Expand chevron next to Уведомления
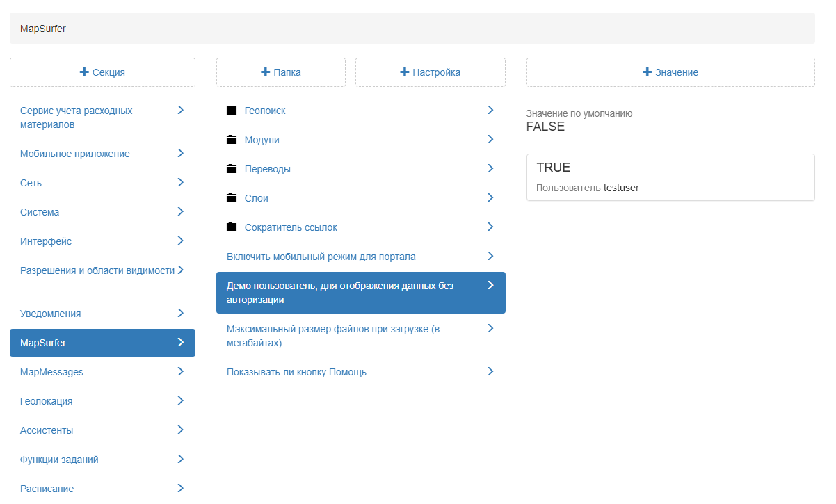This screenshot has height=504, width=836. pos(180,313)
